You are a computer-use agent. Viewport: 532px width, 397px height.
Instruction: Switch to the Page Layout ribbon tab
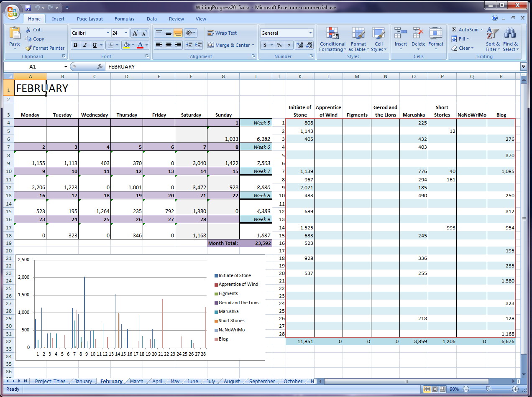pyautogui.click(x=90, y=19)
